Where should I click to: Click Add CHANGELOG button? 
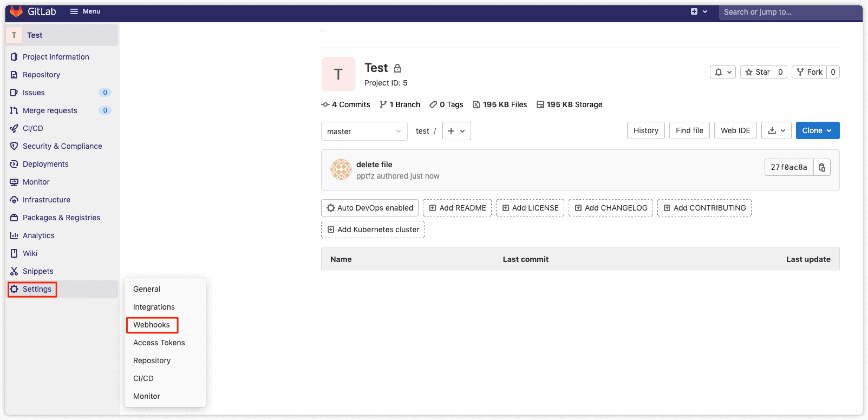click(611, 208)
